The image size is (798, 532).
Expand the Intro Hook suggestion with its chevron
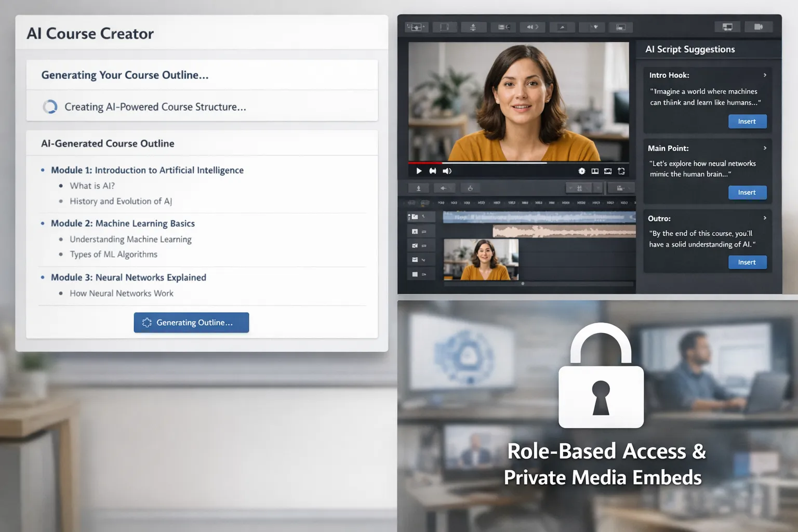pos(764,75)
